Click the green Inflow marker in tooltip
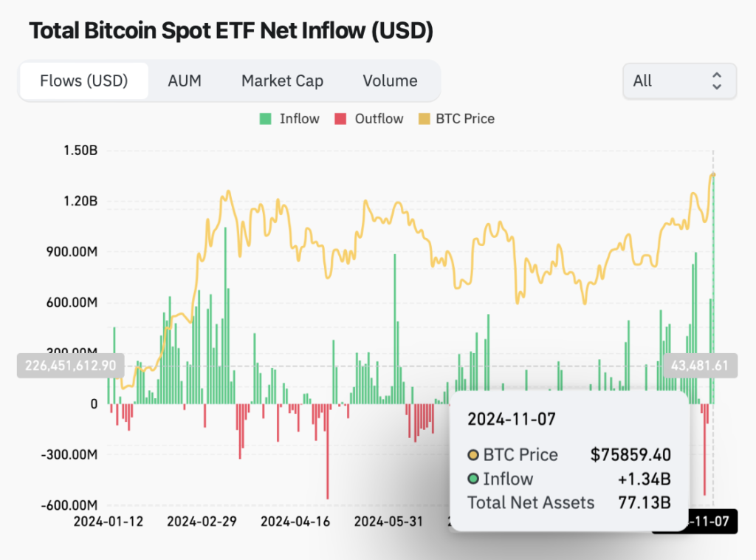Screen dimensions: 756x560 point(473,479)
